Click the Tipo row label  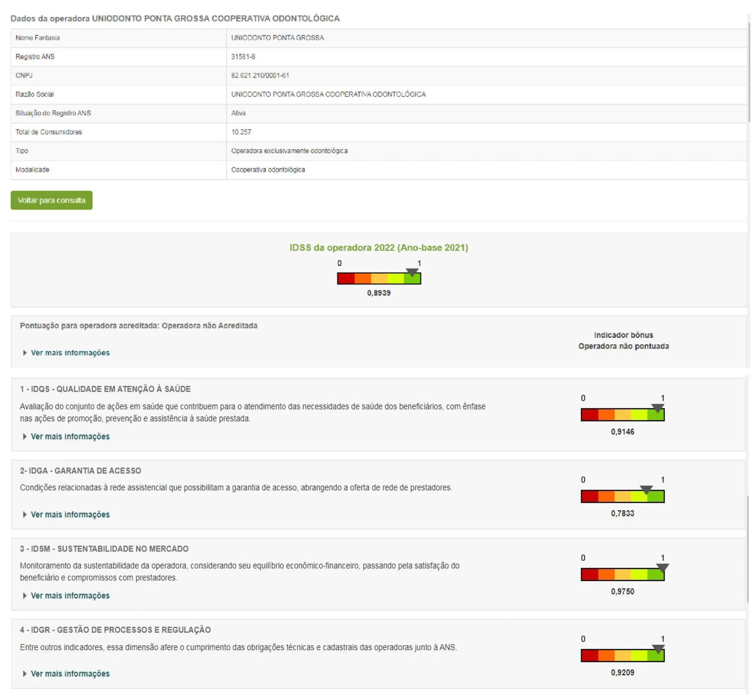click(x=22, y=151)
